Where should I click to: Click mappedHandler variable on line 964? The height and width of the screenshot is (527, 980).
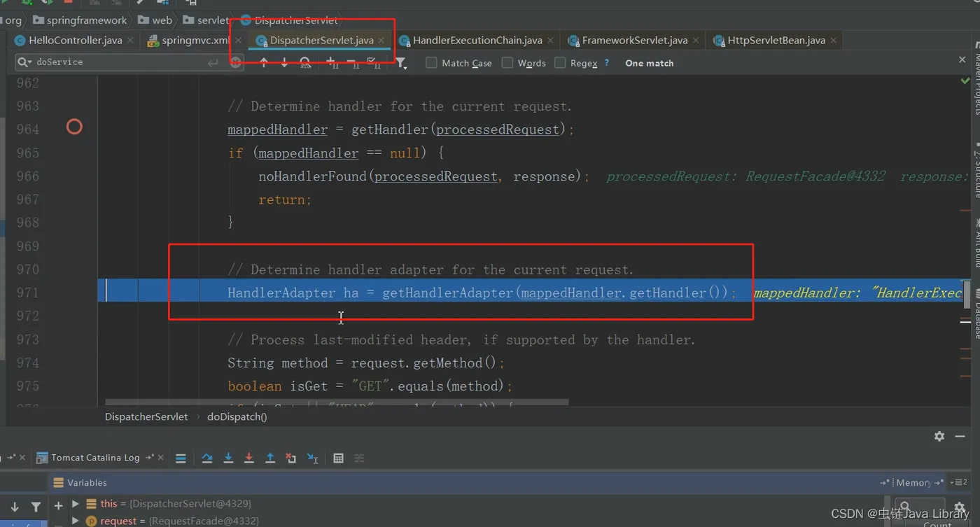tap(277, 129)
